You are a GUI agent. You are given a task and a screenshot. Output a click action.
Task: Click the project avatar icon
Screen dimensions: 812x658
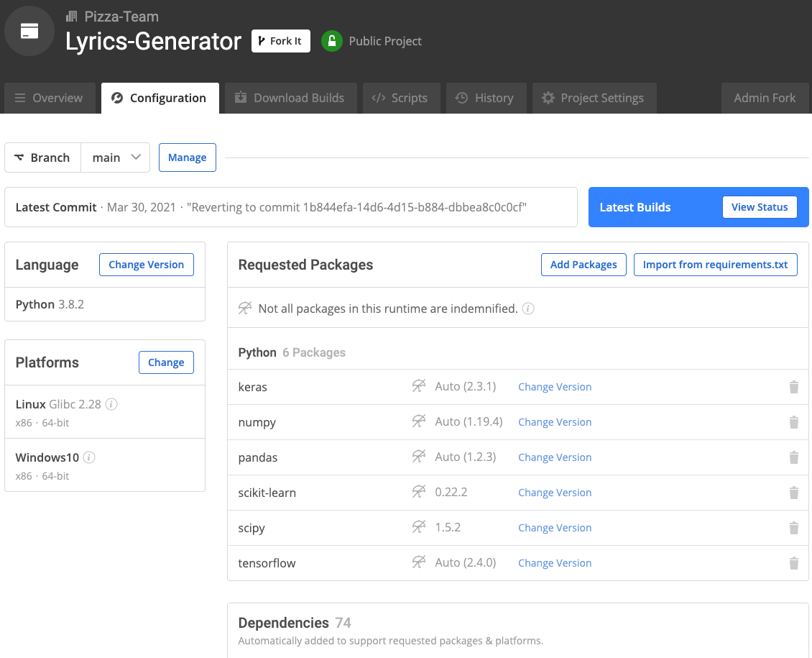(29, 31)
